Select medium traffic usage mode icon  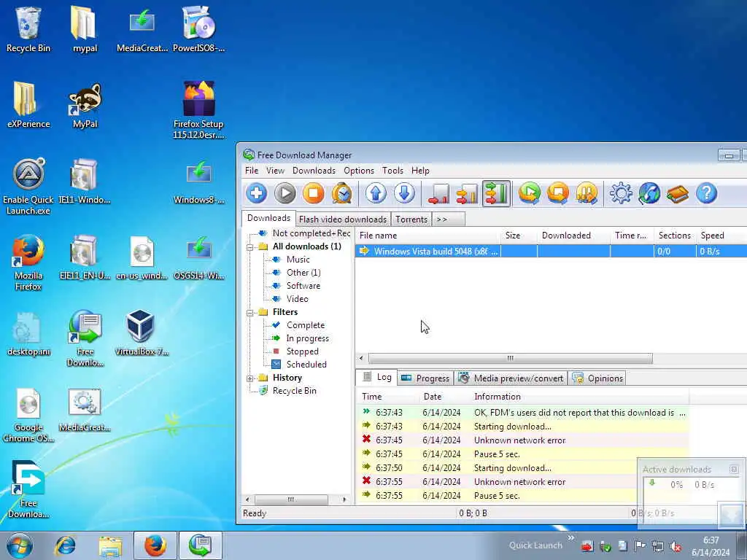[x=467, y=193]
